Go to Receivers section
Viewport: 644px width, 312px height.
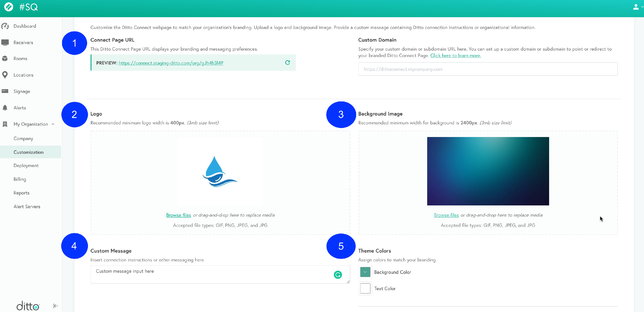pyautogui.click(x=23, y=42)
